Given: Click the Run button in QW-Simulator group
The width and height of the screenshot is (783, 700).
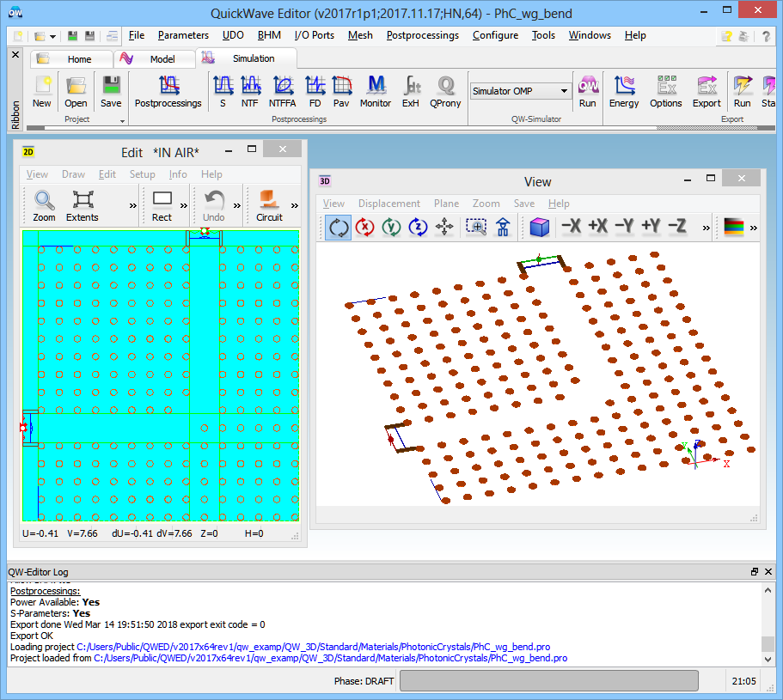Looking at the screenshot, I should pyautogui.click(x=587, y=91).
